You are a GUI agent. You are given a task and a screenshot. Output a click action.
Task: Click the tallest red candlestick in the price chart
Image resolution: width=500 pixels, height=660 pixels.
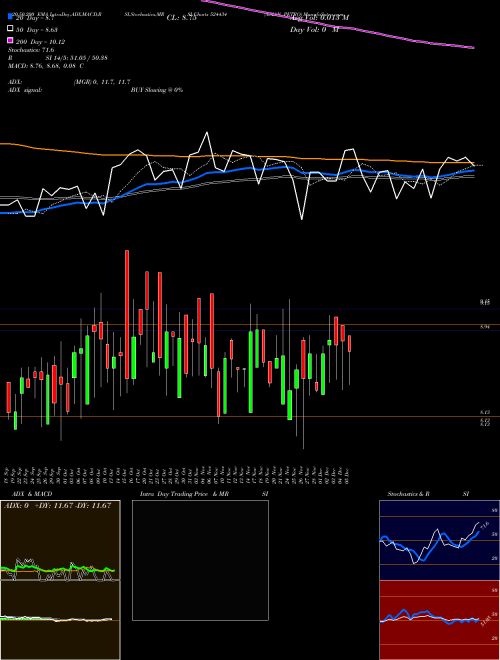[x=127, y=314]
